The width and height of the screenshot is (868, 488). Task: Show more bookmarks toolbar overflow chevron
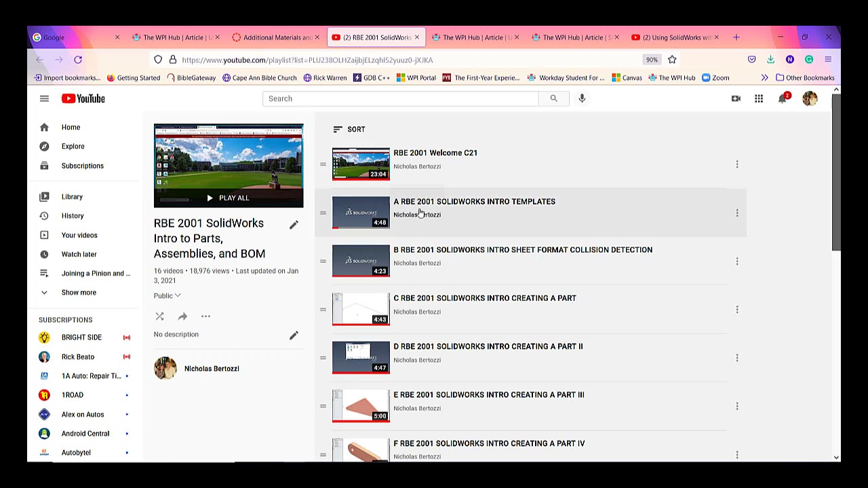[764, 78]
